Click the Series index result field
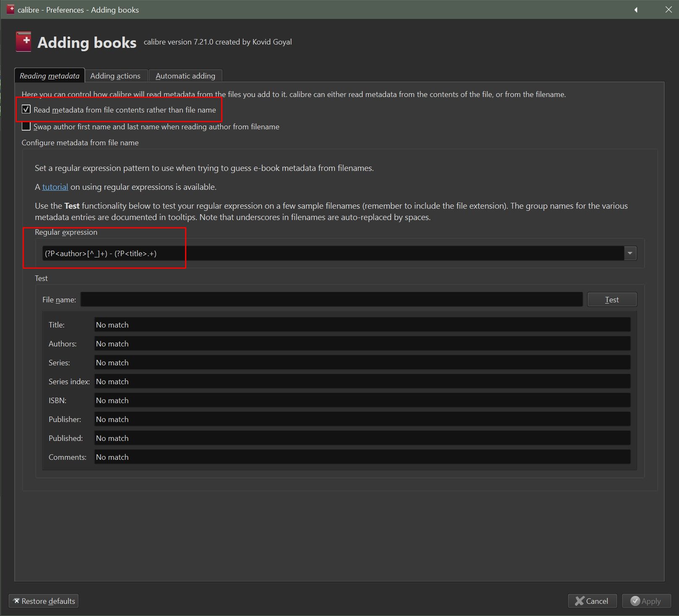This screenshot has width=679, height=616. tap(362, 381)
